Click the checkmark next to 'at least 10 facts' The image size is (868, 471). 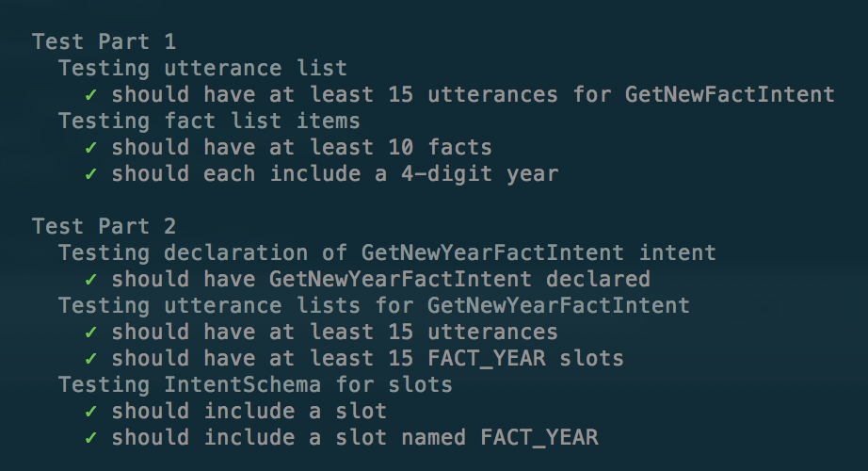(90, 147)
